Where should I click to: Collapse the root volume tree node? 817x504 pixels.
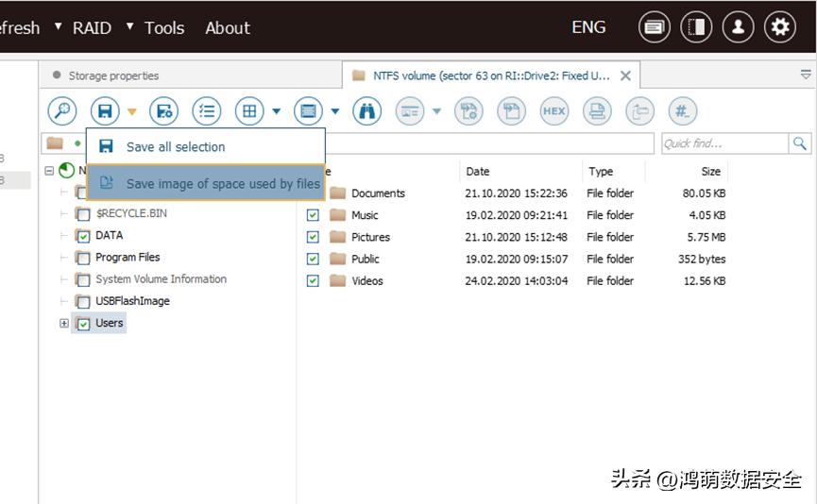pyautogui.click(x=49, y=170)
